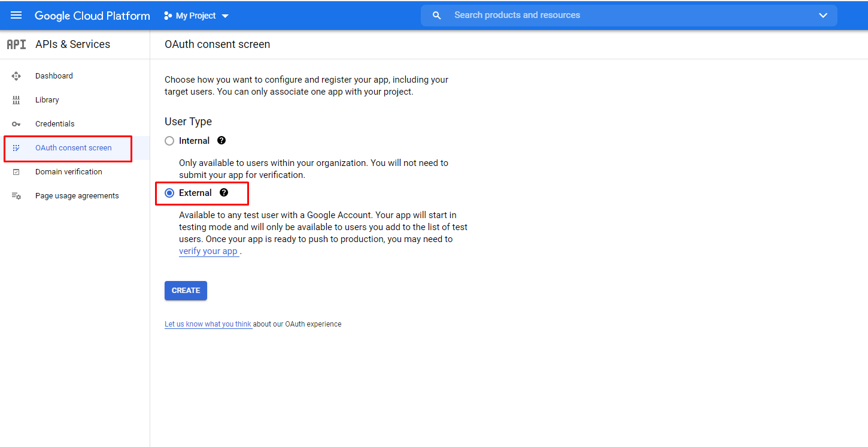This screenshot has width=868, height=447.
Task: Click the Page usage agreements icon
Action: click(x=16, y=196)
